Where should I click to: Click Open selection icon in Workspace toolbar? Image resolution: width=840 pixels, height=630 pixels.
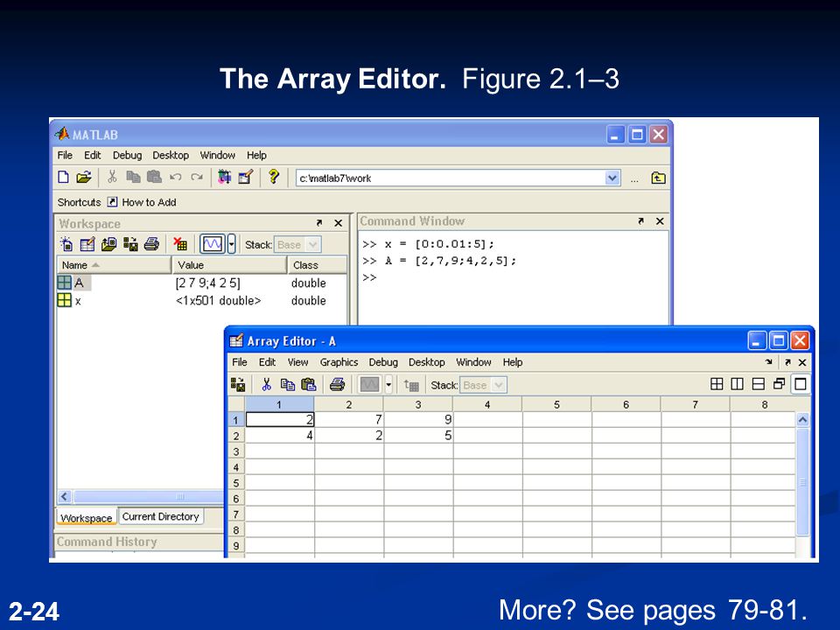87,244
